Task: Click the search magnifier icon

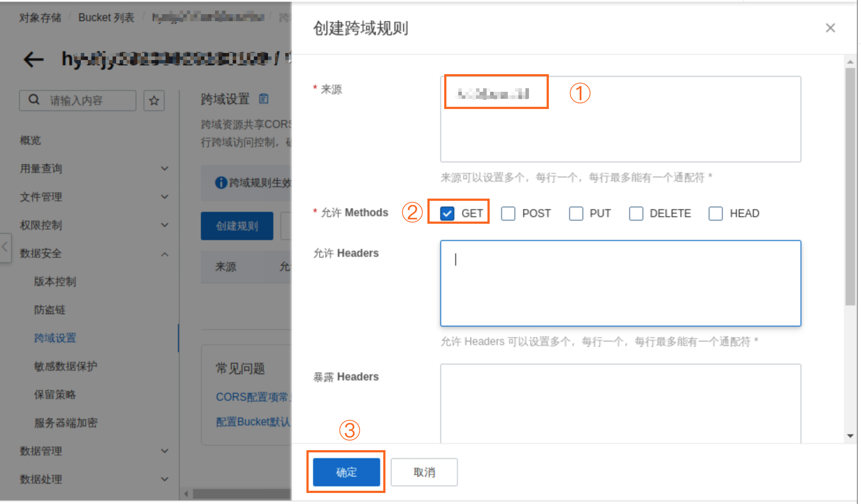Action: pyautogui.click(x=34, y=100)
